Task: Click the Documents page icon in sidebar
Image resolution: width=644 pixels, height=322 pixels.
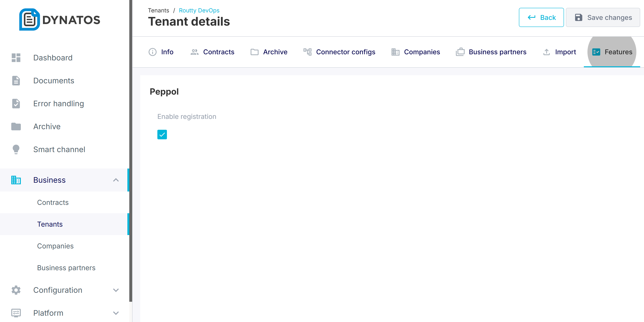Action: pyautogui.click(x=16, y=81)
